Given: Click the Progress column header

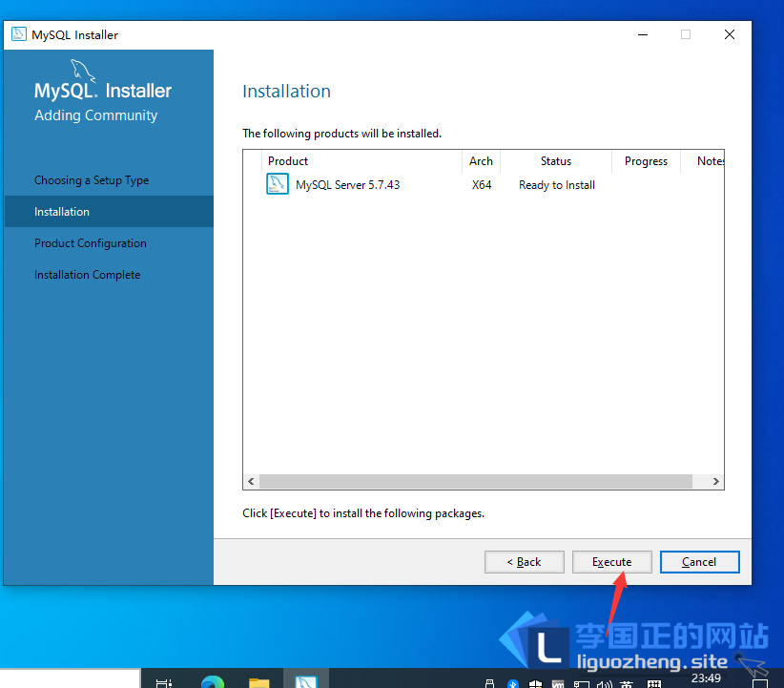Looking at the screenshot, I should (646, 161).
